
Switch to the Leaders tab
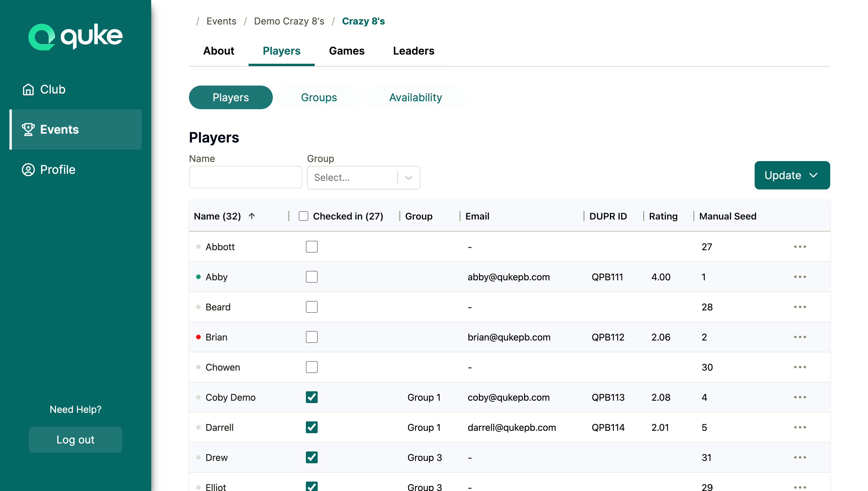[x=413, y=51]
